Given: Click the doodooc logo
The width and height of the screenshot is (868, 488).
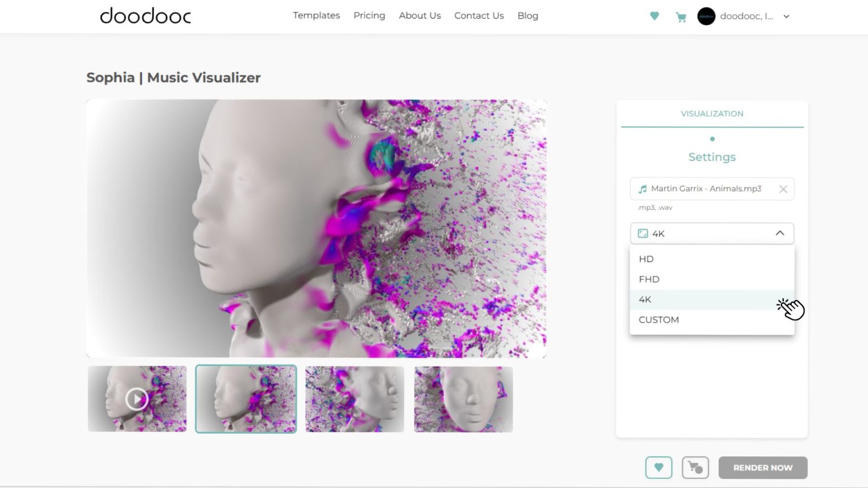Looking at the screenshot, I should pos(145,16).
